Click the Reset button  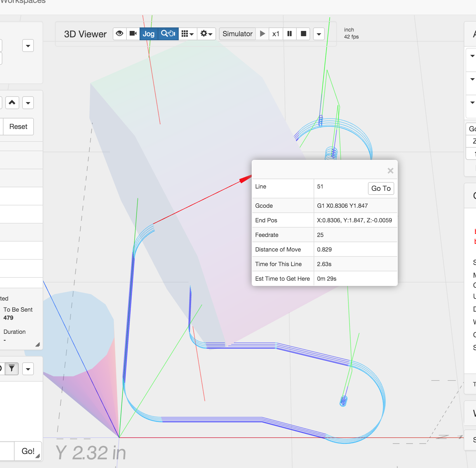pyautogui.click(x=18, y=127)
